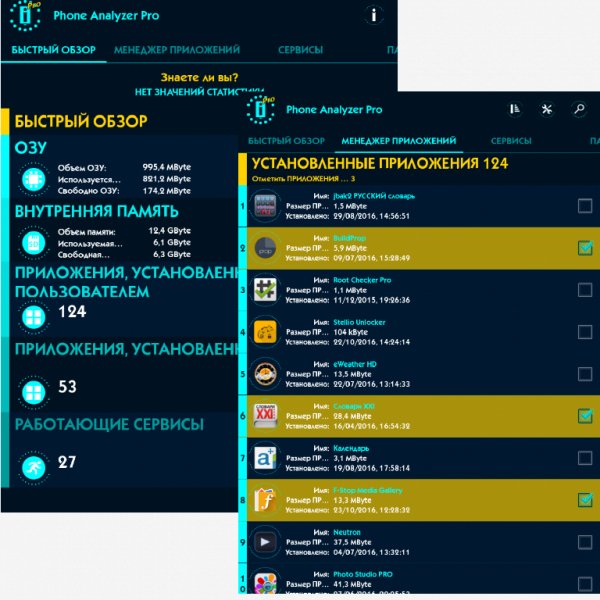
Task: Click the Root Checker Pro app icon
Action: tap(265, 290)
